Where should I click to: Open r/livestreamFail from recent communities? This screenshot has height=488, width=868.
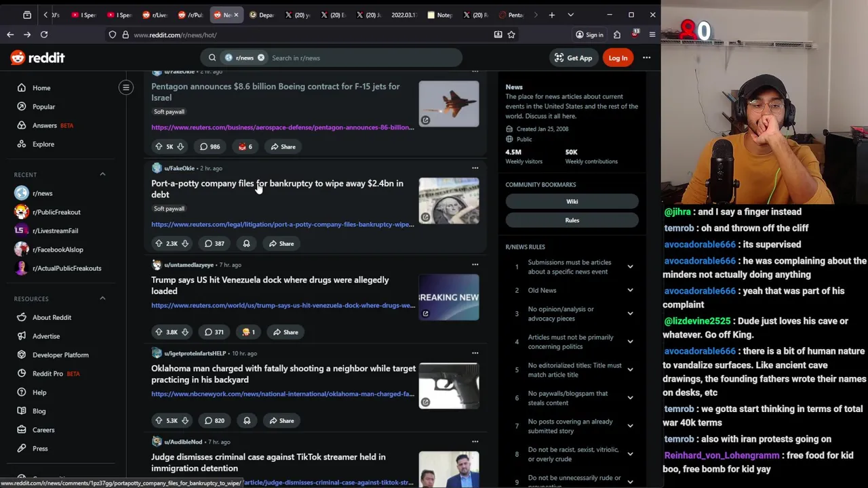(x=55, y=231)
